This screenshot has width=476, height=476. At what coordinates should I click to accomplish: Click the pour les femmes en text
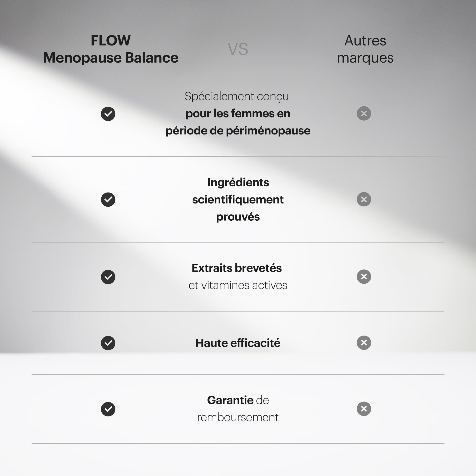[238, 114]
